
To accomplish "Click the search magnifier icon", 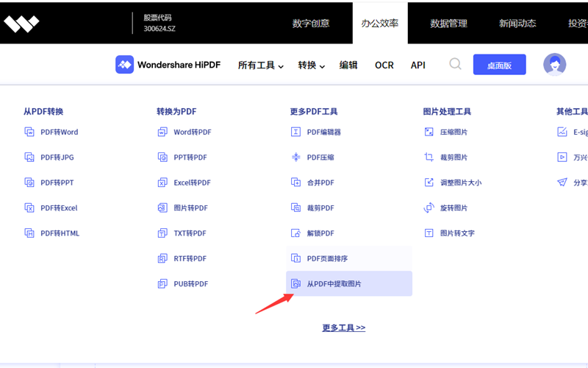I will tap(455, 64).
